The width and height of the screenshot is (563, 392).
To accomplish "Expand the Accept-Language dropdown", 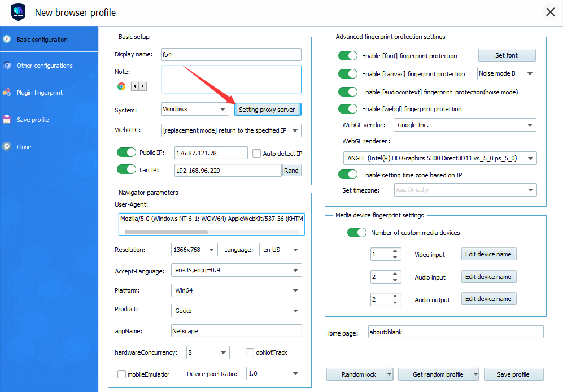I will tap(236, 270).
